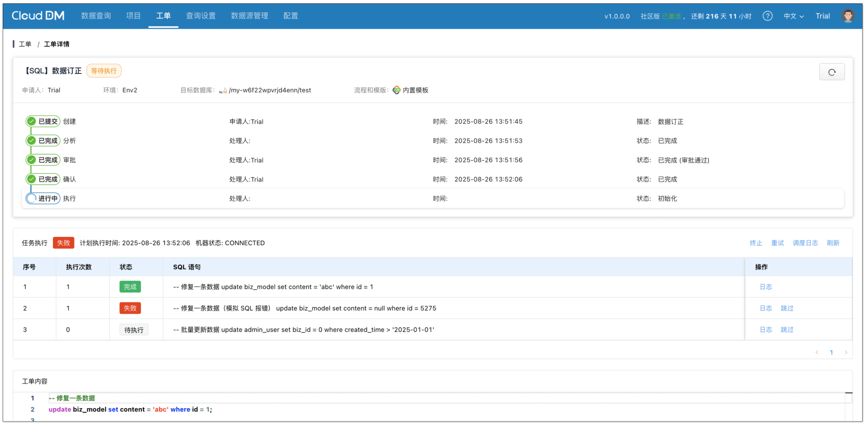Viewport: 868px width, 426px height.
Task: Click the MySQL icon beside the target database
Action: (x=222, y=91)
